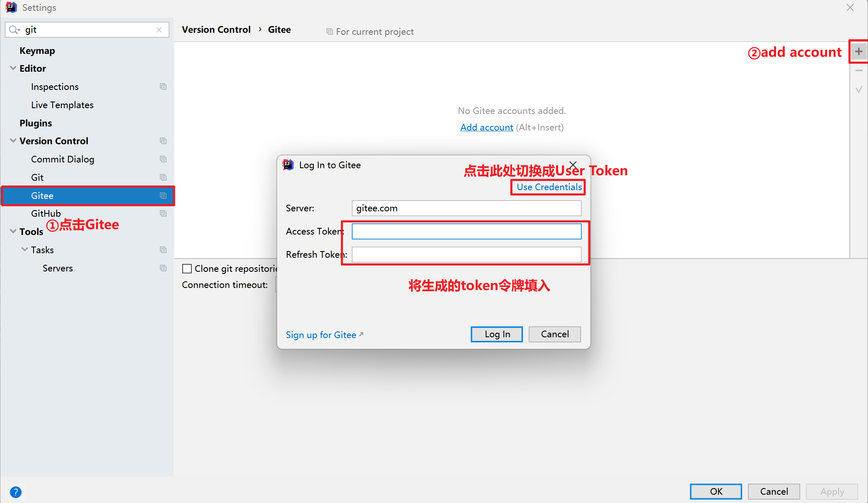Click the Add account hyperlink
The height and width of the screenshot is (503, 868).
pyautogui.click(x=486, y=128)
